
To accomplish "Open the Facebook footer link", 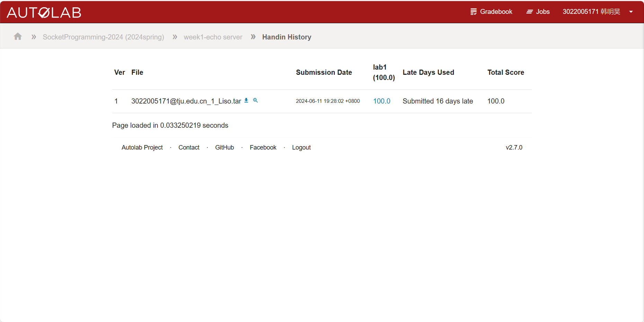I will click(263, 147).
